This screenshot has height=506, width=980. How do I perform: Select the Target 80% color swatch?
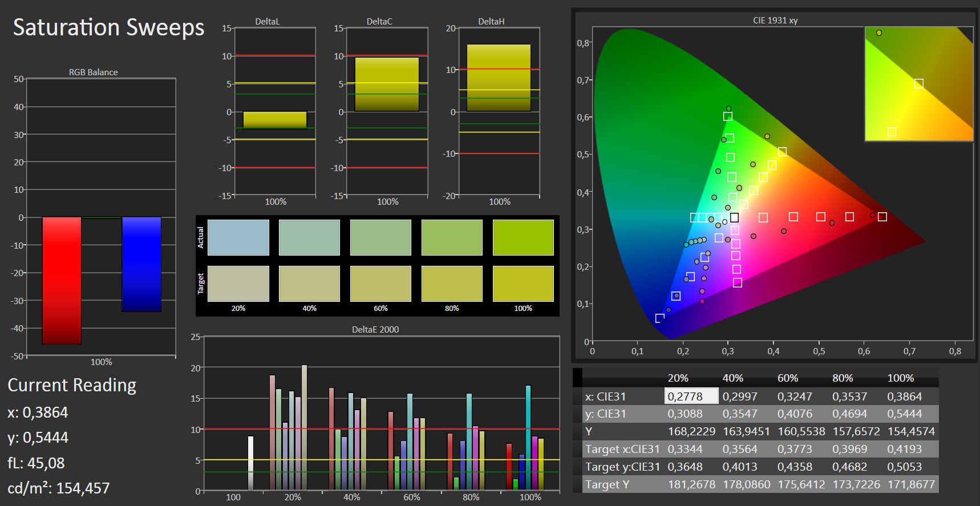tap(452, 284)
